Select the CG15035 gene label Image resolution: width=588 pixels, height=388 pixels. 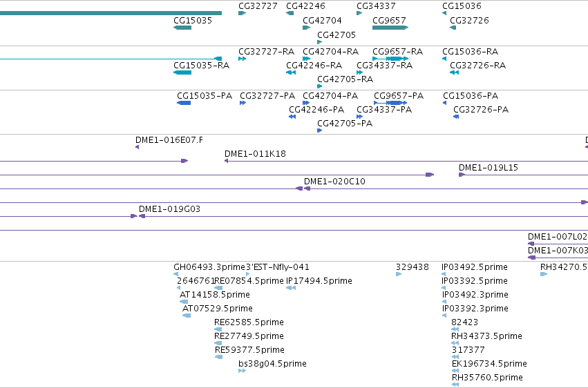coord(193,21)
